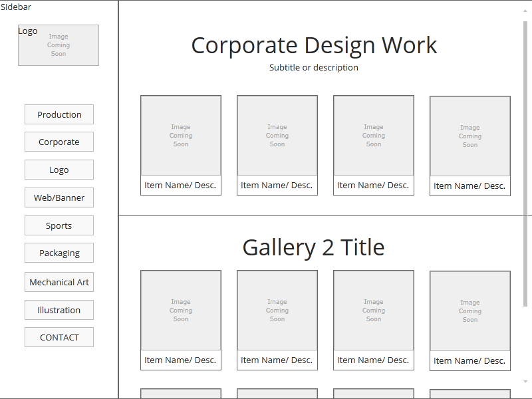Open fourth thumbnail under Gallery 2 Title
The width and height of the screenshot is (532, 399).
pos(470,311)
